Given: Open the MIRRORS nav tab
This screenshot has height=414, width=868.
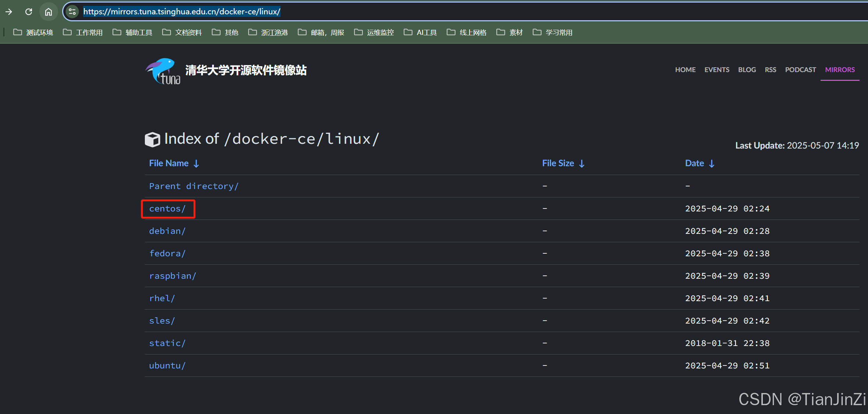Looking at the screenshot, I should click(840, 69).
